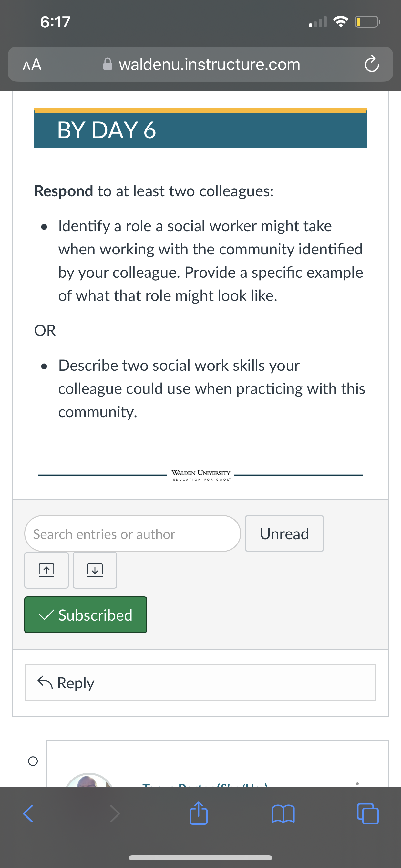Screen dimensions: 401x868
Task: Show open tabs with the tabs icon
Action: pyautogui.click(x=368, y=814)
